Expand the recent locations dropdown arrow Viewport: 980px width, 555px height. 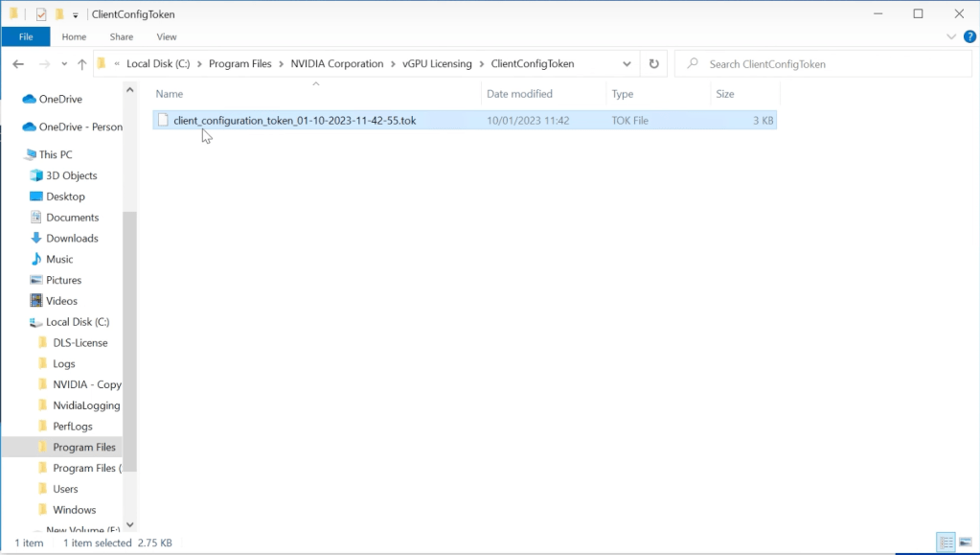tap(62, 64)
